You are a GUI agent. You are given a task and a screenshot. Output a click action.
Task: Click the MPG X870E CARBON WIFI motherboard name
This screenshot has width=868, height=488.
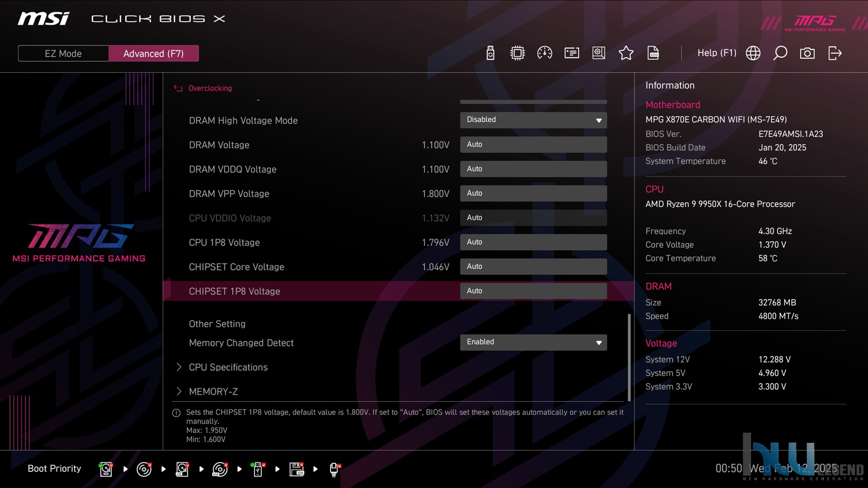pyautogui.click(x=716, y=120)
